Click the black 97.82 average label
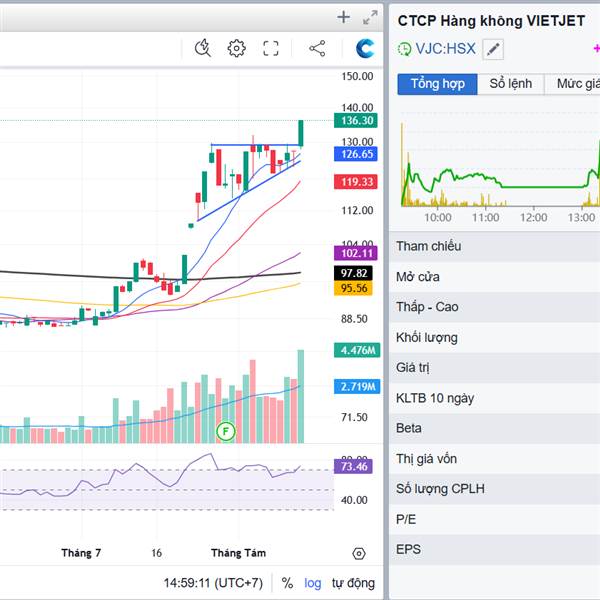 [x=353, y=273]
